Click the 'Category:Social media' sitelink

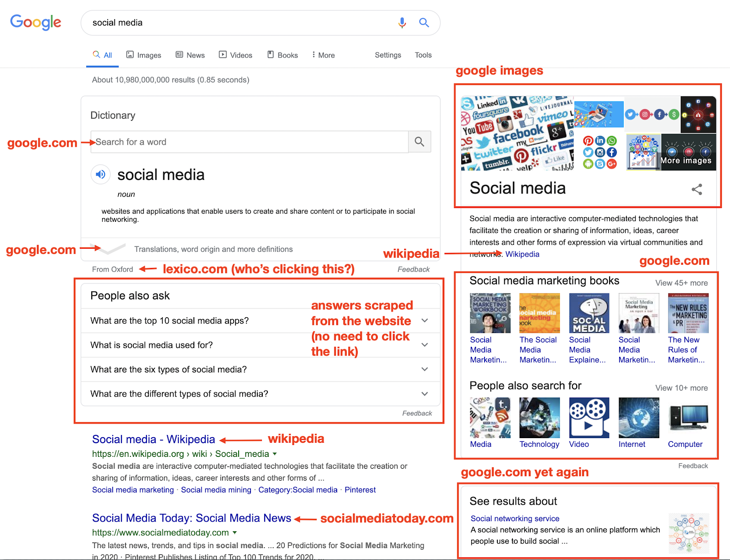298,490
